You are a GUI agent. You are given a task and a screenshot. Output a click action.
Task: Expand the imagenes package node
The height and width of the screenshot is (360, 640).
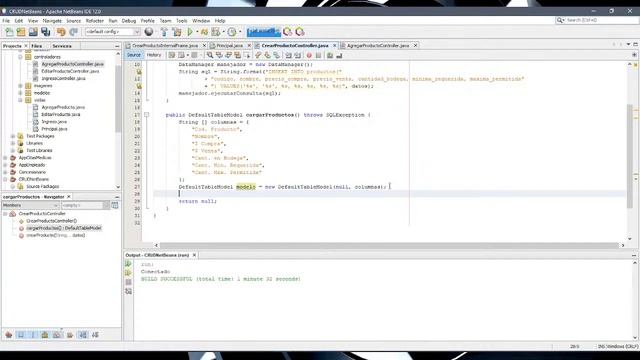(20, 86)
